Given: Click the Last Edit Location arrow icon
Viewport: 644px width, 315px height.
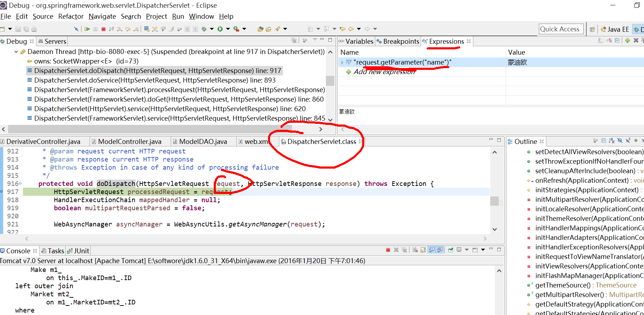Looking at the screenshot, I should 342,29.
